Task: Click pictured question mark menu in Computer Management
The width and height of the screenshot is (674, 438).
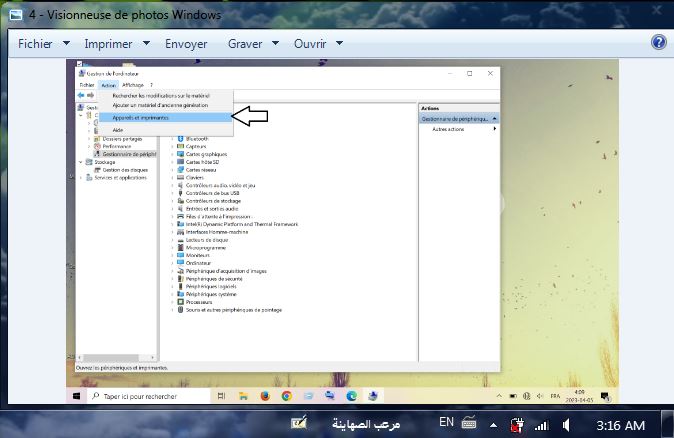Action: coord(151,85)
